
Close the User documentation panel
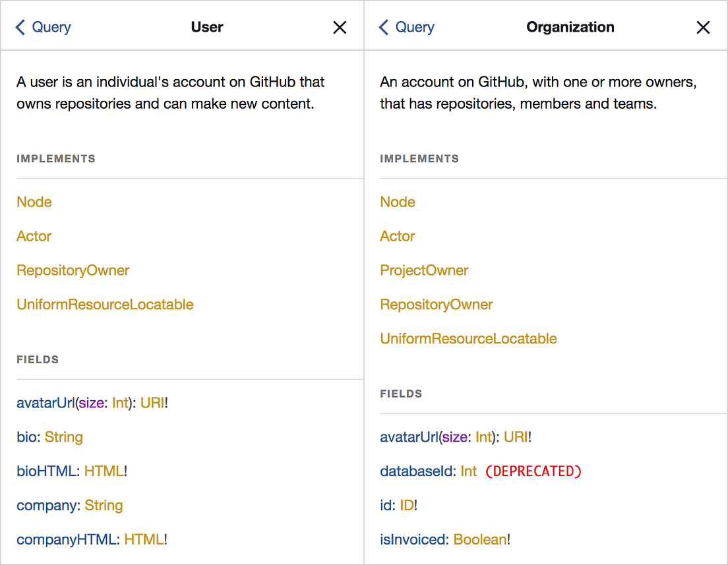[340, 27]
